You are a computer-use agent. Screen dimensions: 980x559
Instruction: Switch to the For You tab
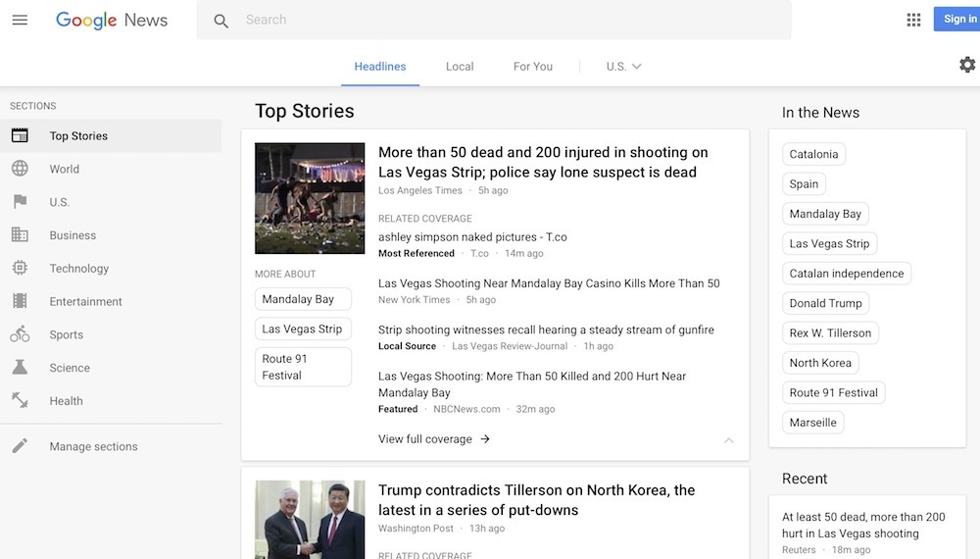tap(532, 67)
